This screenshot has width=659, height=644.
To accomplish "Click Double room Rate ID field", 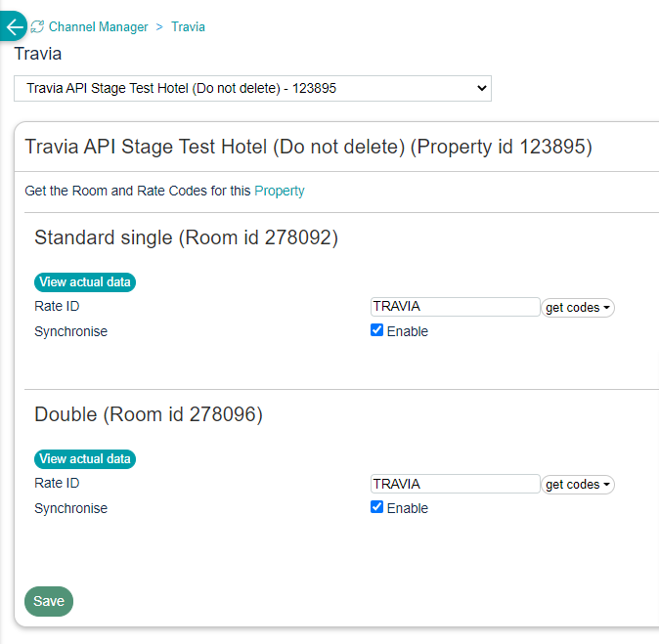I will [455, 484].
